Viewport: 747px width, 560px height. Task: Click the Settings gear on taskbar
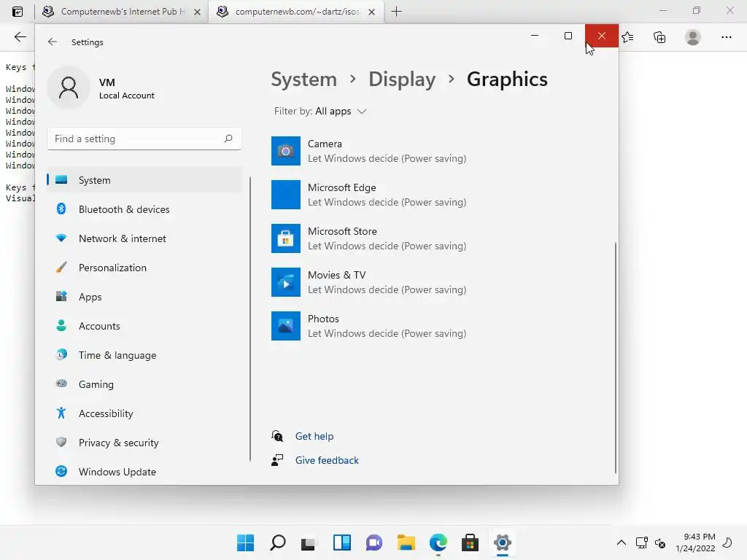click(x=502, y=542)
